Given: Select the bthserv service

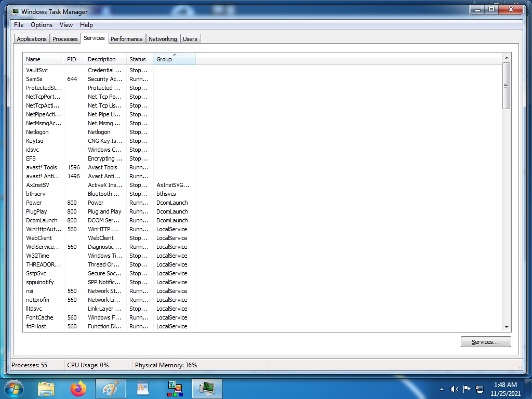Looking at the screenshot, I should click(x=36, y=194).
